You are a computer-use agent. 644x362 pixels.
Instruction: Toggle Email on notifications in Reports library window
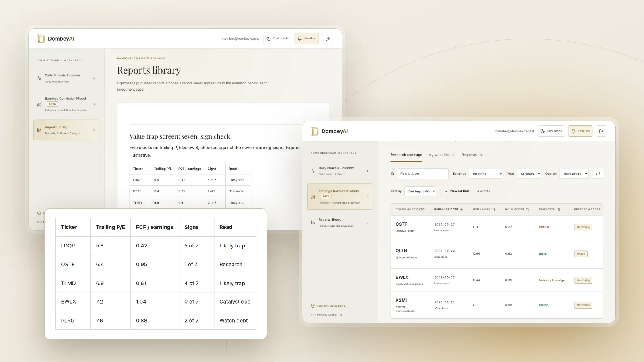pyautogui.click(x=307, y=39)
